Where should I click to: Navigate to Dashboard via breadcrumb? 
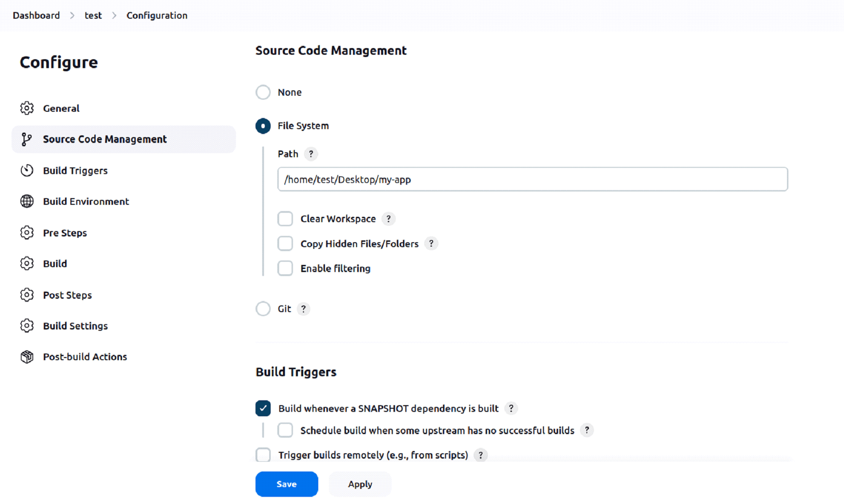(36, 16)
